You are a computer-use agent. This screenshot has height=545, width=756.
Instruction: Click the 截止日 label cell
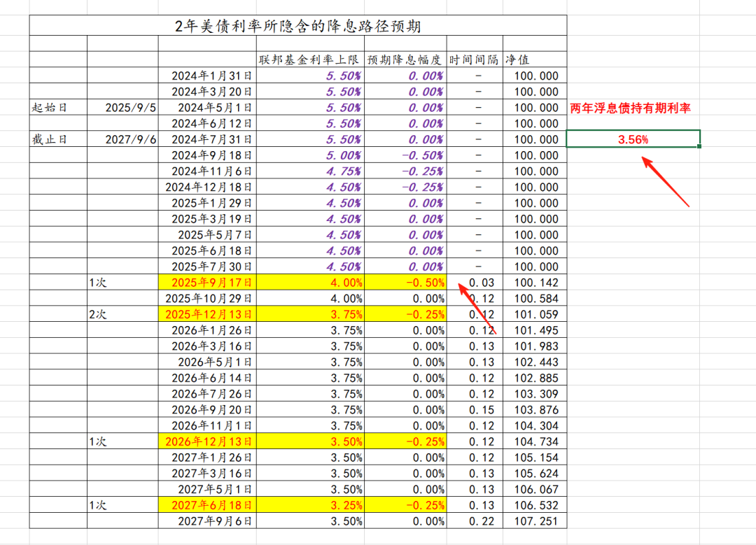pos(58,139)
